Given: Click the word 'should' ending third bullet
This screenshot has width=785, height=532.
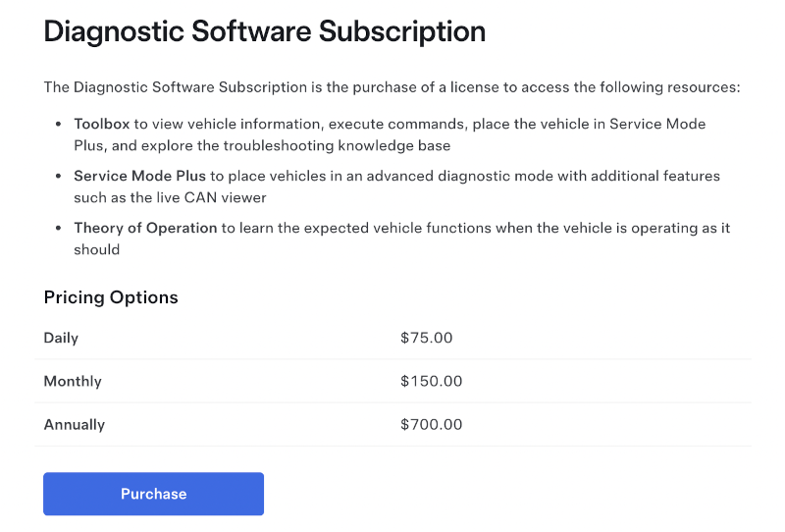Looking at the screenshot, I should coord(96,249).
